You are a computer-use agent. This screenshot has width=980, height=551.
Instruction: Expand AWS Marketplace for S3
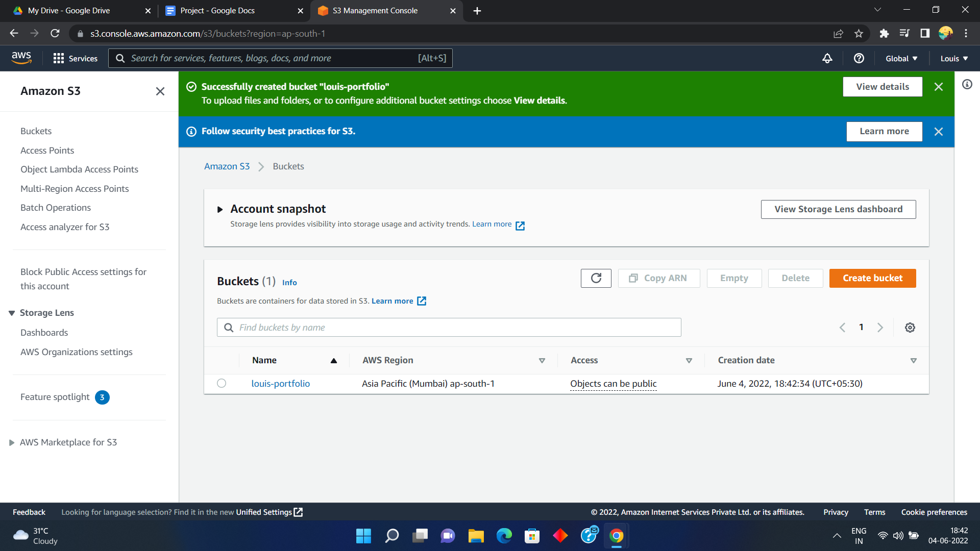12,442
